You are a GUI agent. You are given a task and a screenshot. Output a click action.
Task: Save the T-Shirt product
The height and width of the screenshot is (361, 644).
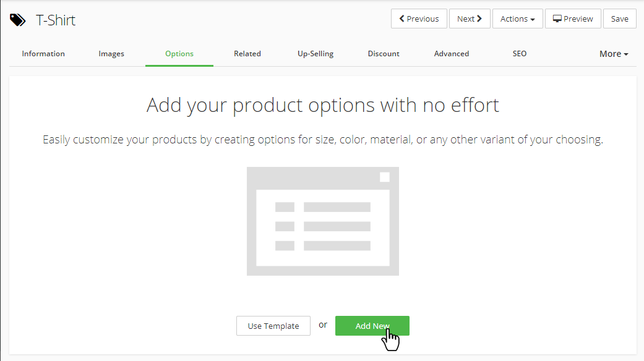click(x=619, y=18)
